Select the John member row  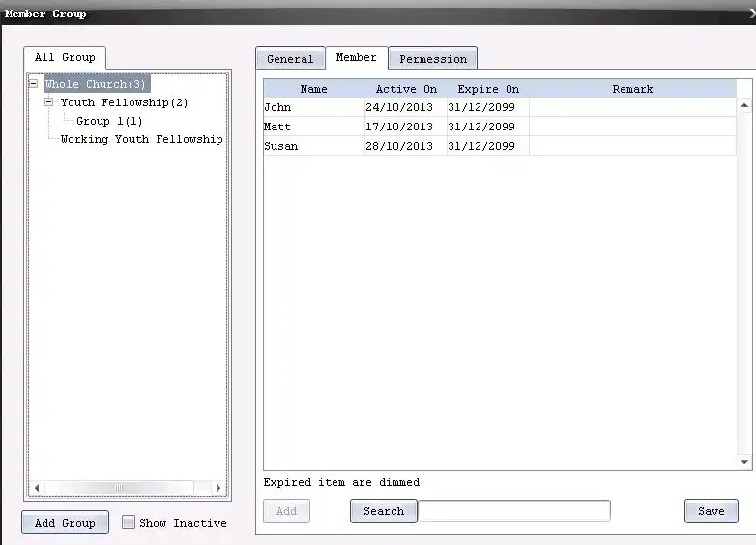(x=500, y=107)
